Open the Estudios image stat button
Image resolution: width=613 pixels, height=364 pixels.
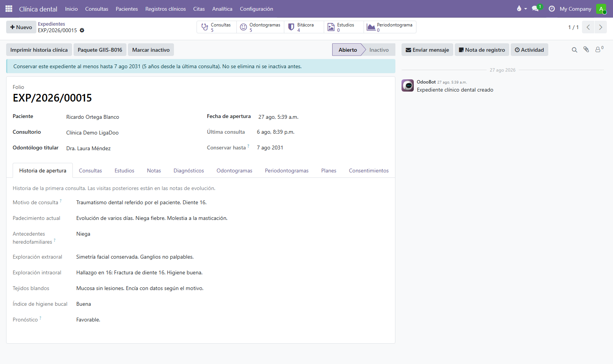pos(344,27)
